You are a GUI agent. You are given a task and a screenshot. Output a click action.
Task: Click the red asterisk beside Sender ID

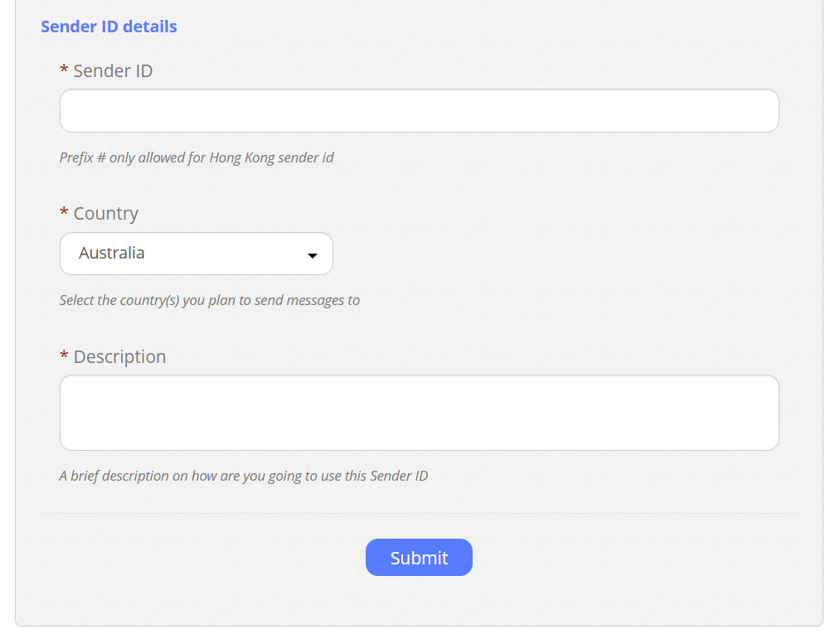coord(64,71)
